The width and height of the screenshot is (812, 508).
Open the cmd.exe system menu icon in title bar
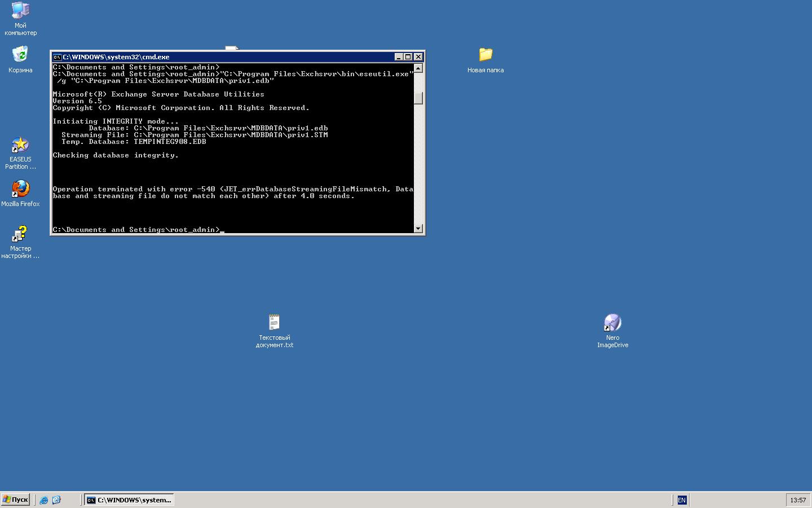tap(57, 57)
